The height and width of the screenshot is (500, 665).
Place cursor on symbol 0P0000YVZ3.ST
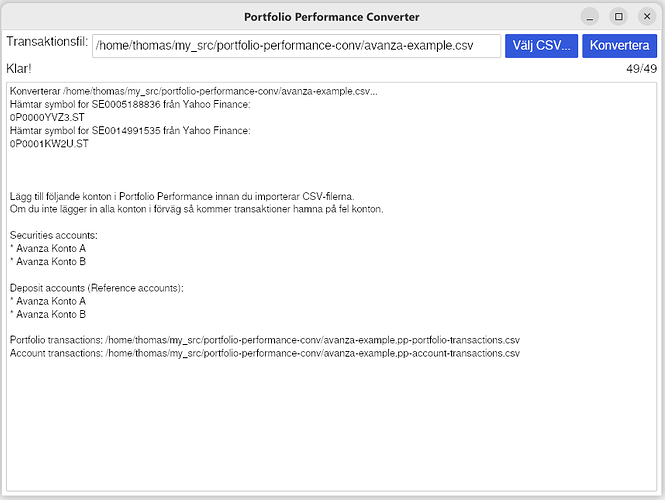coord(49,118)
